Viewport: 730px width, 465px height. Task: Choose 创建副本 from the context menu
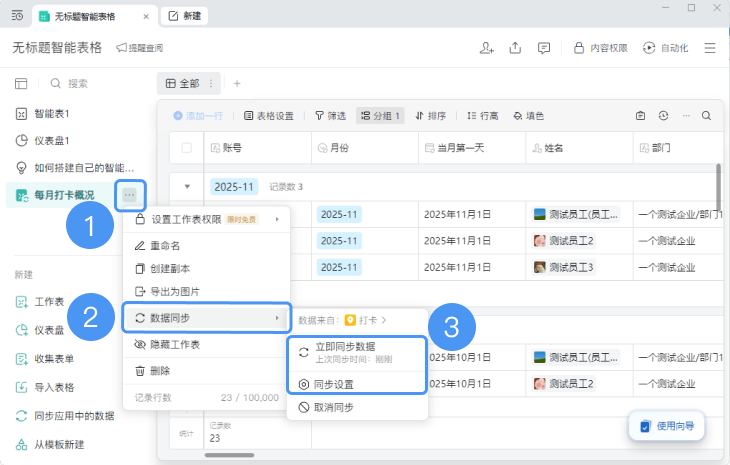pos(206,269)
